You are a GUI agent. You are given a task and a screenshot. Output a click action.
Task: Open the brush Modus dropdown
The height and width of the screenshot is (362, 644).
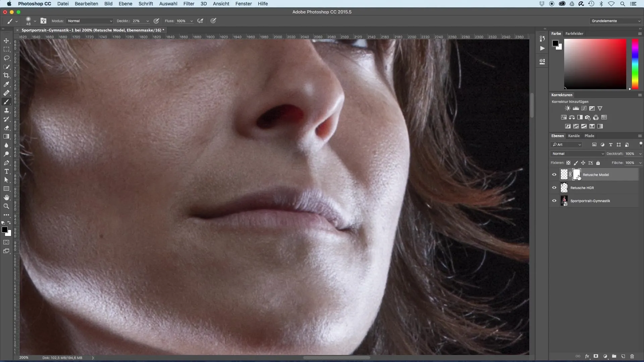click(90, 21)
